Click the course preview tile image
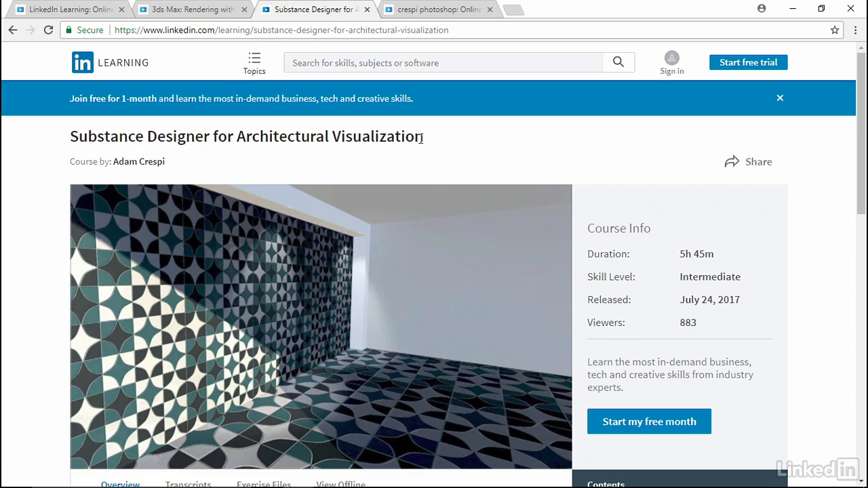 pyautogui.click(x=321, y=326)
